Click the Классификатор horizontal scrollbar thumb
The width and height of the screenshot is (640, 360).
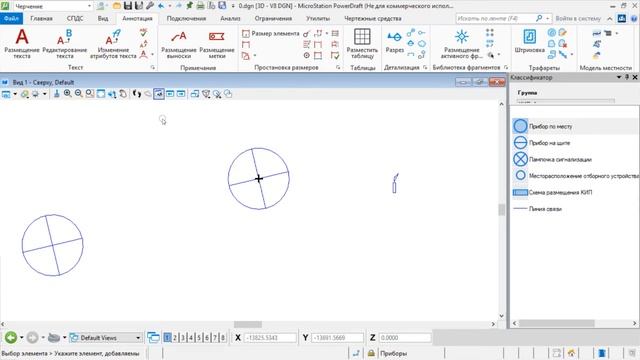556,323
